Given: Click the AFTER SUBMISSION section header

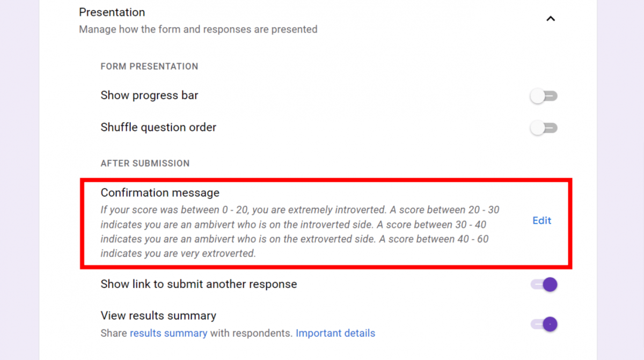Looking at the screenshot, I should [145, 163].
